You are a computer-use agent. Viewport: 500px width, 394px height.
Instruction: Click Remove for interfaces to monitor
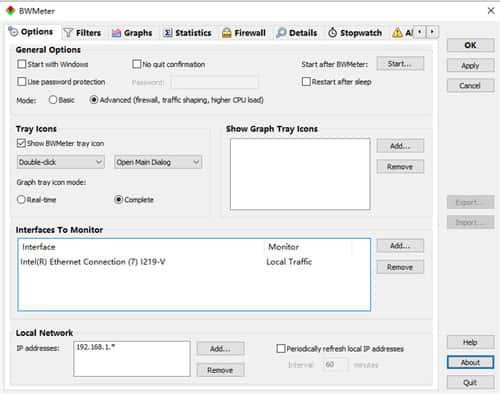[x=400, y=267]
